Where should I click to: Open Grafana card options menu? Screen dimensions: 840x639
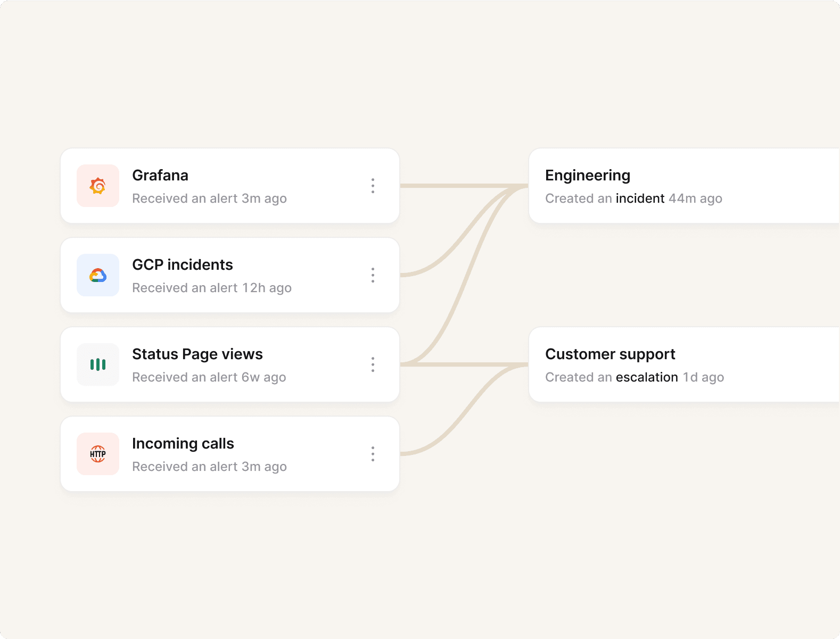coord(373,186)
